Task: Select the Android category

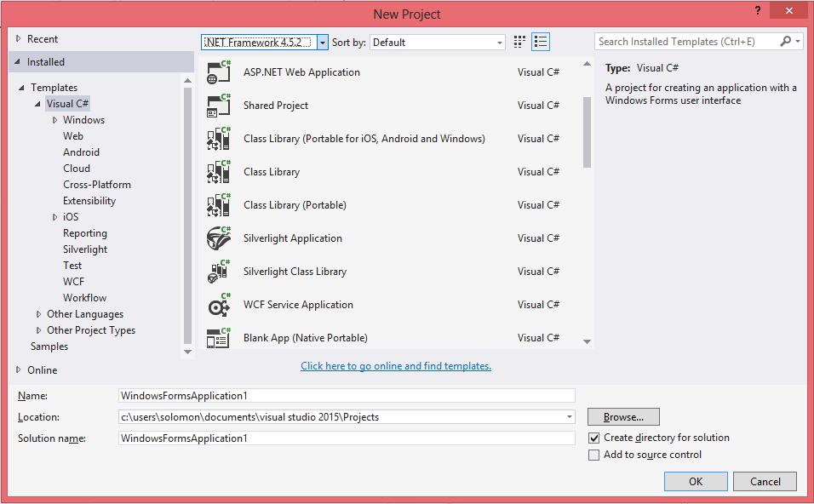Action: (81, 152)
